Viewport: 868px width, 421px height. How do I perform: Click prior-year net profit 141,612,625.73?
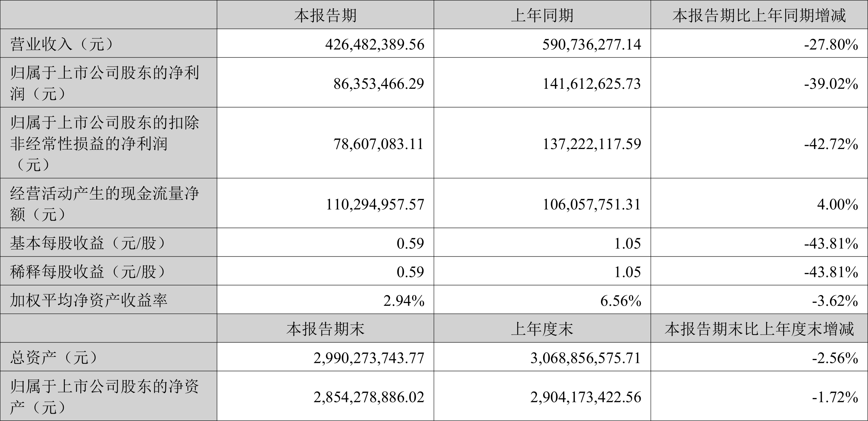click(x=591, y=83)
